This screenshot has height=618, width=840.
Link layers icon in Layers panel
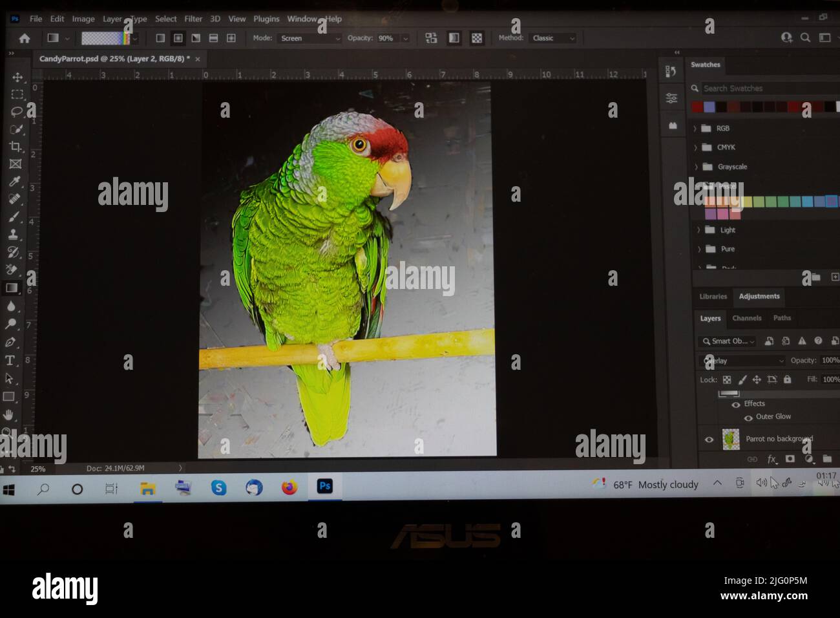pos(752,459)
